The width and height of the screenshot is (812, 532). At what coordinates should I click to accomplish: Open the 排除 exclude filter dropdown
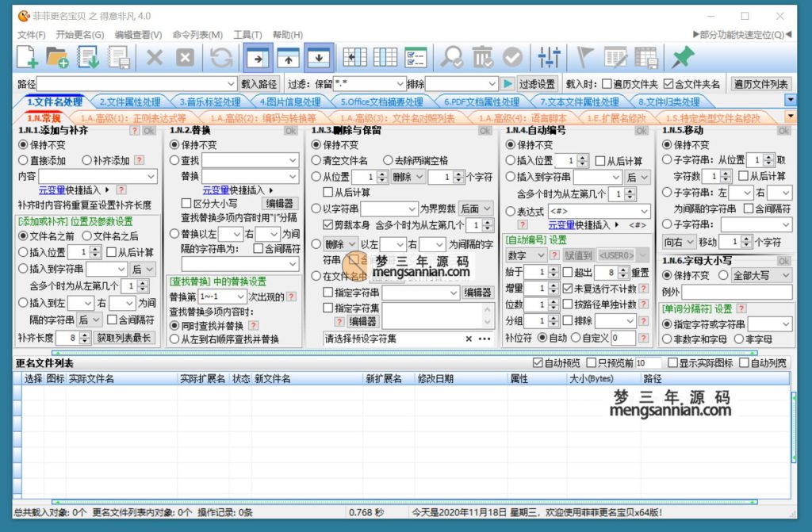[492, 84]
